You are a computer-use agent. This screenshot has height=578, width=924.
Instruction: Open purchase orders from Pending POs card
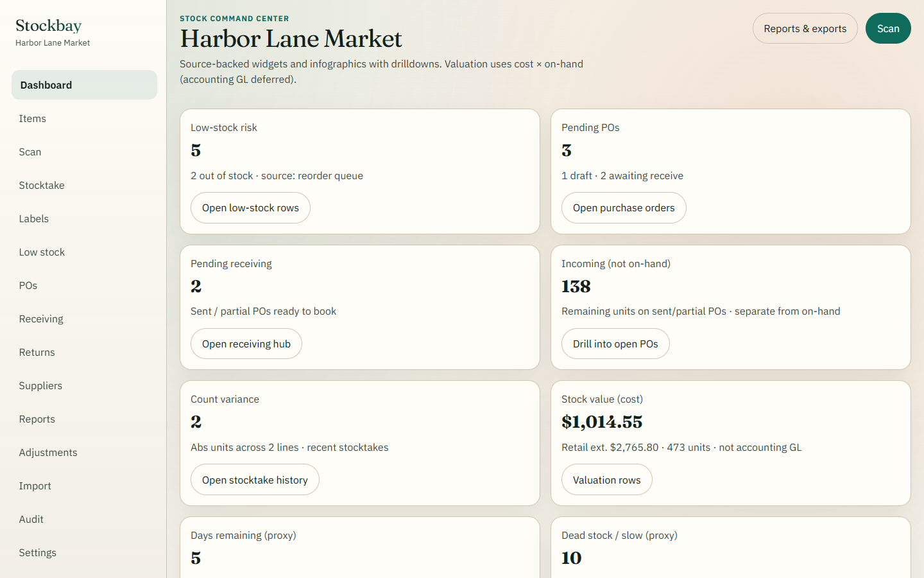click(624, 208)
